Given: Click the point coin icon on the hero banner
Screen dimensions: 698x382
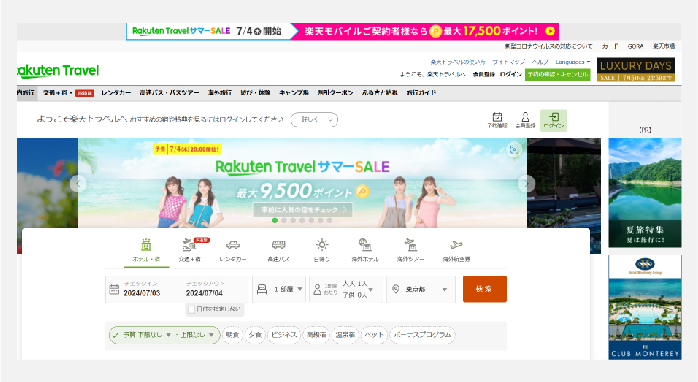Looking at the screenshot, I should click(x=363, y=192).
